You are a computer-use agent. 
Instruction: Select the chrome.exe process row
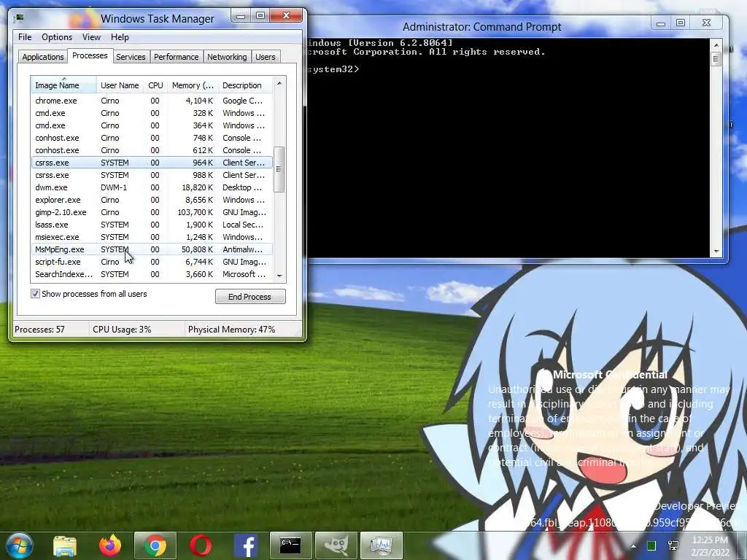pos(152,101)
